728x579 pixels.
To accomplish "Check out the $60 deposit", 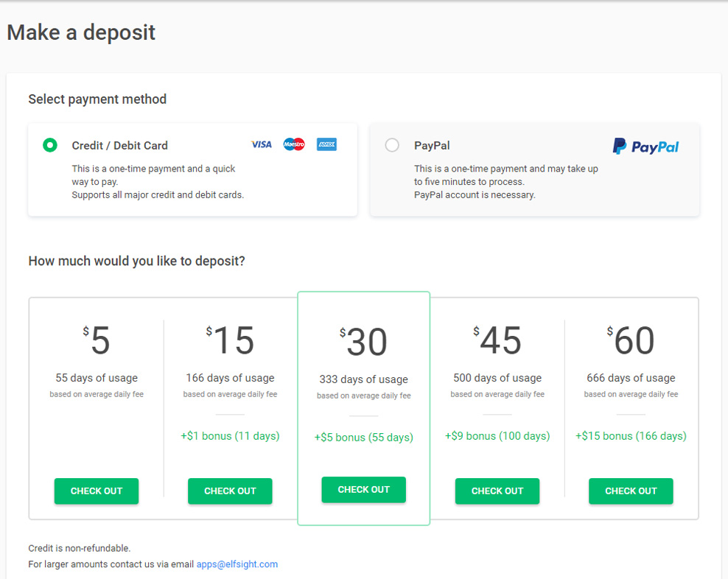I will 631,491.
